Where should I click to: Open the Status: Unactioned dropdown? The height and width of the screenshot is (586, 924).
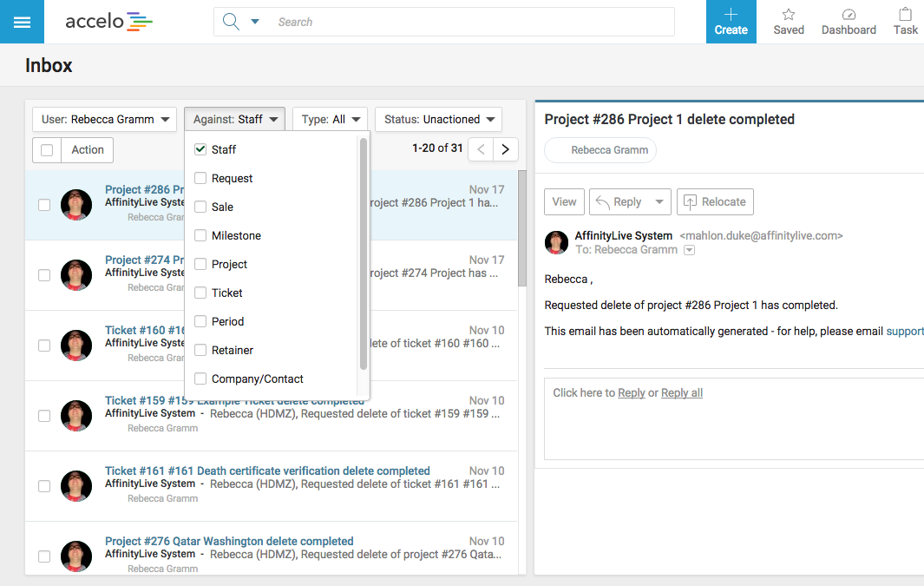coord(438,119)
